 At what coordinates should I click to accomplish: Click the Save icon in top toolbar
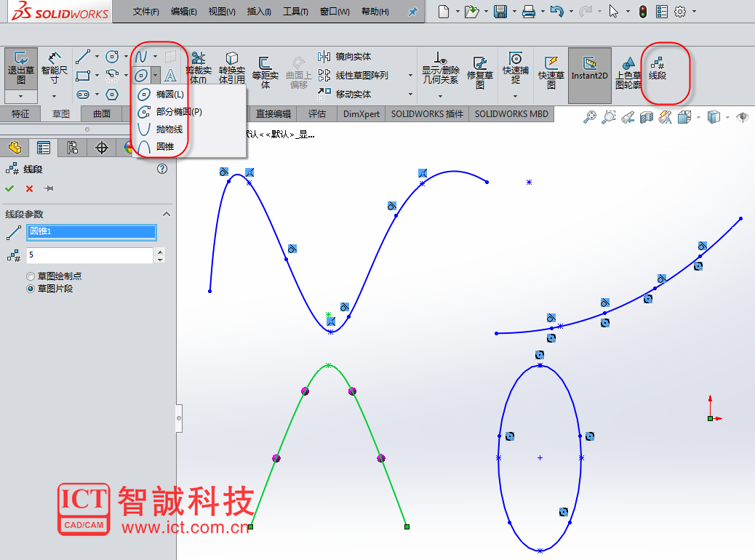(x=500, y=12)
